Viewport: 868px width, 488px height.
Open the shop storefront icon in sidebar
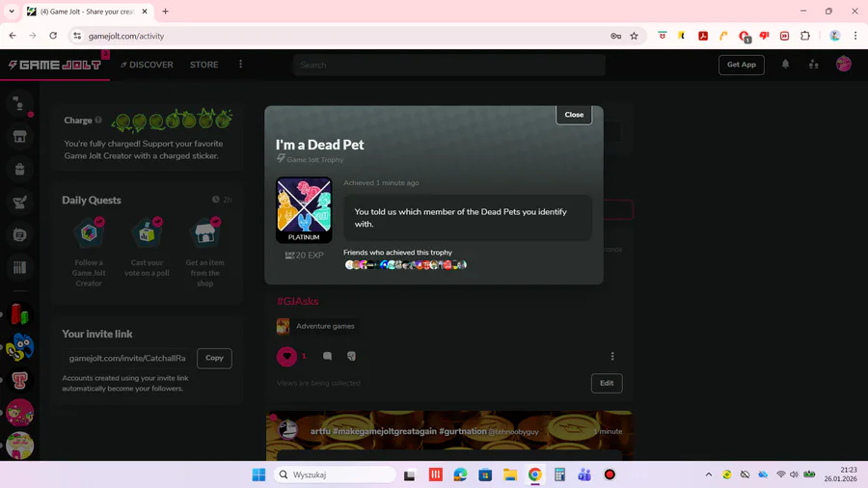(x=20, y=137)
